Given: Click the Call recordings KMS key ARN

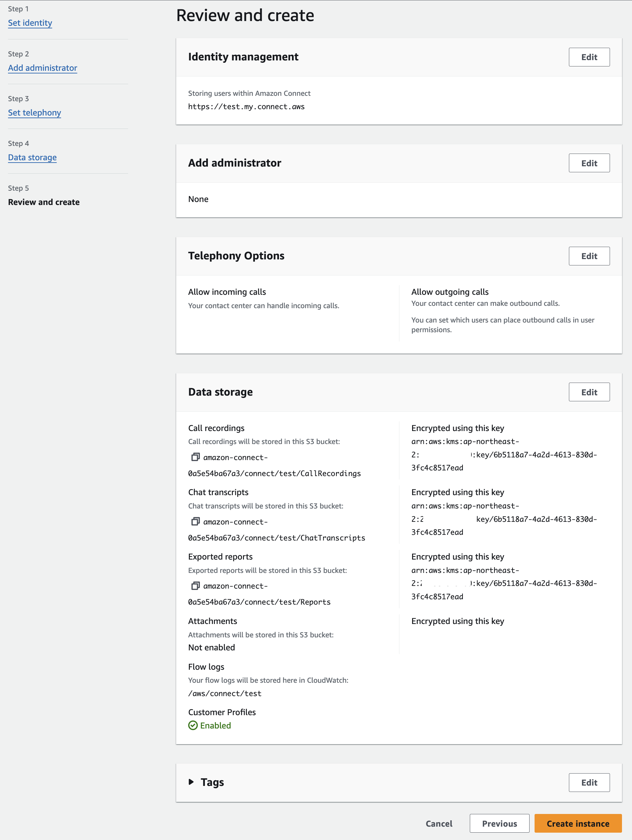Looking at the screenshot, I should (x=504, y=455).
